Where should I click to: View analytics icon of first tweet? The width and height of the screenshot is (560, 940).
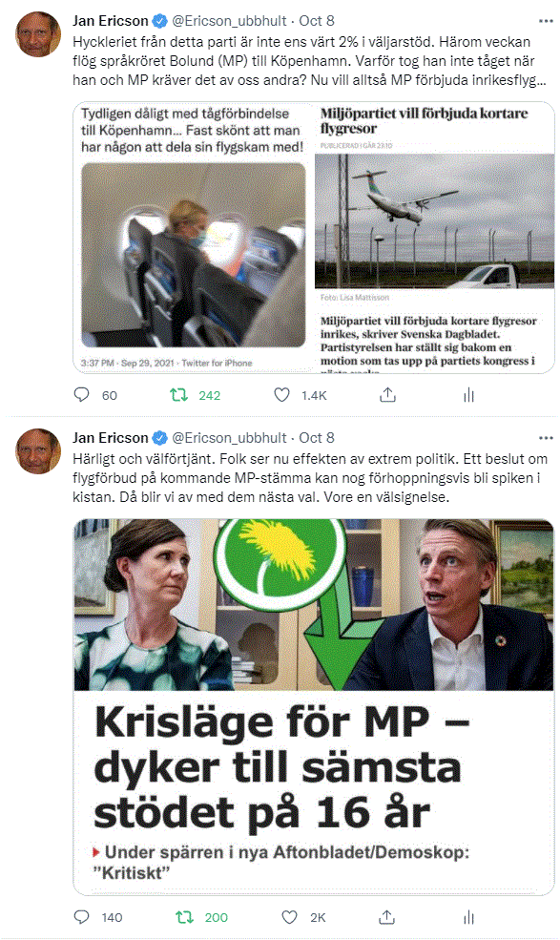coord(468,395)
